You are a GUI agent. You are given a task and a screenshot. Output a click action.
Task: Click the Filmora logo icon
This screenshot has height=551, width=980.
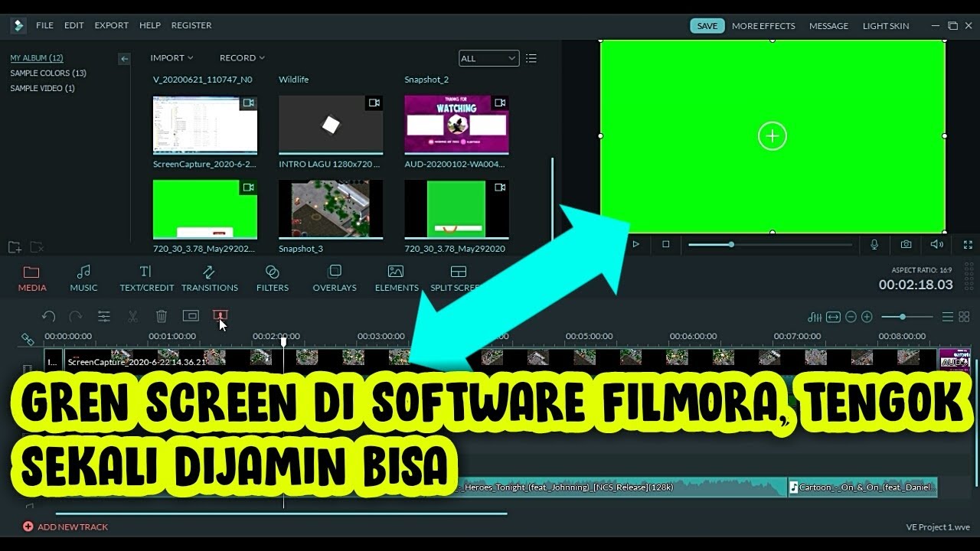18,25
